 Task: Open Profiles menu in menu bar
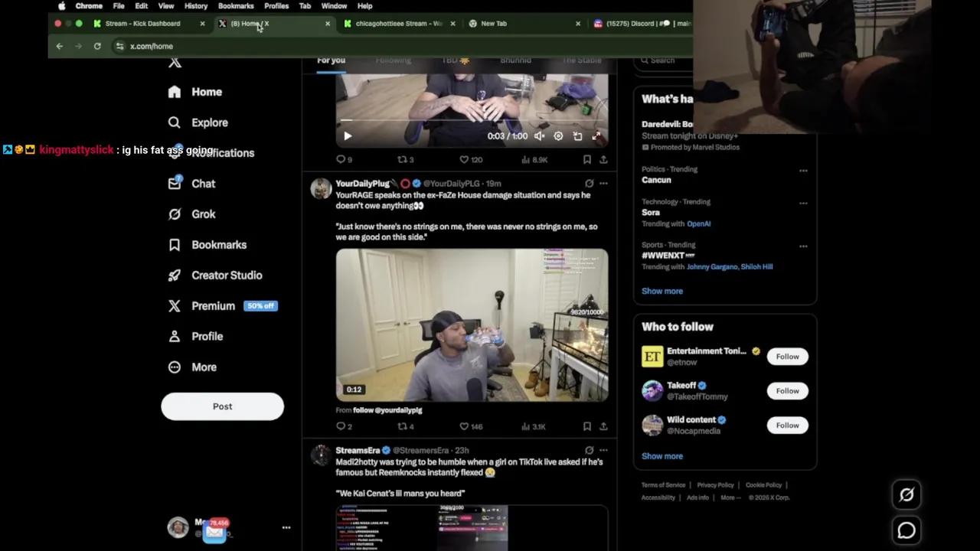point(276,6)
